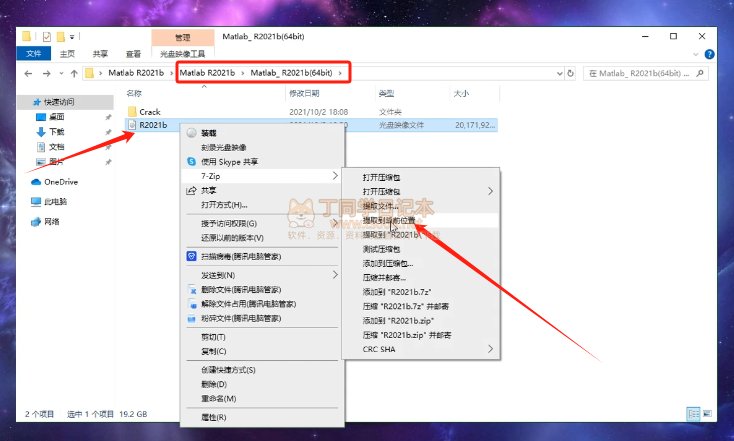This screenshot has height=441, width=734.
Task: Open the 查看 ribbon tab
Action: [133, 54]
